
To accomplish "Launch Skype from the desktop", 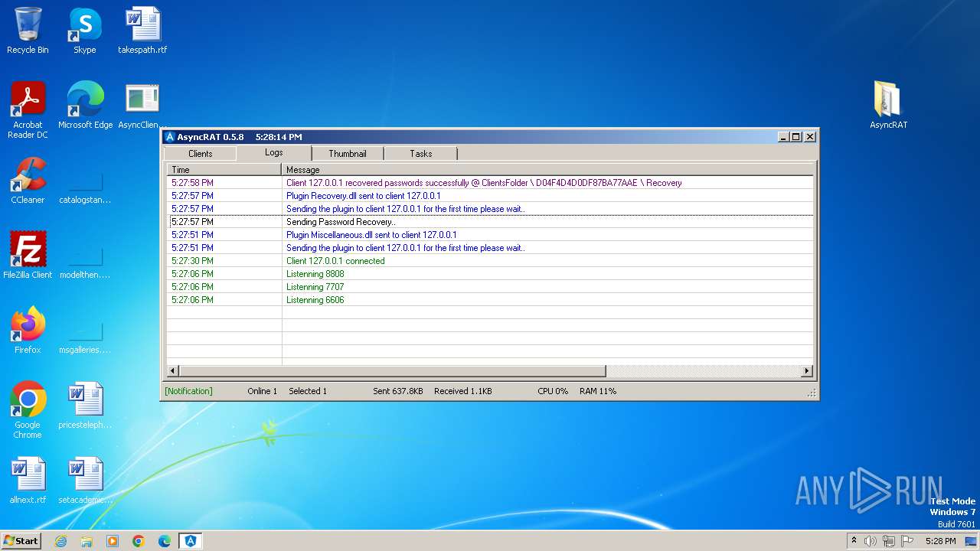I will (84, 31).
